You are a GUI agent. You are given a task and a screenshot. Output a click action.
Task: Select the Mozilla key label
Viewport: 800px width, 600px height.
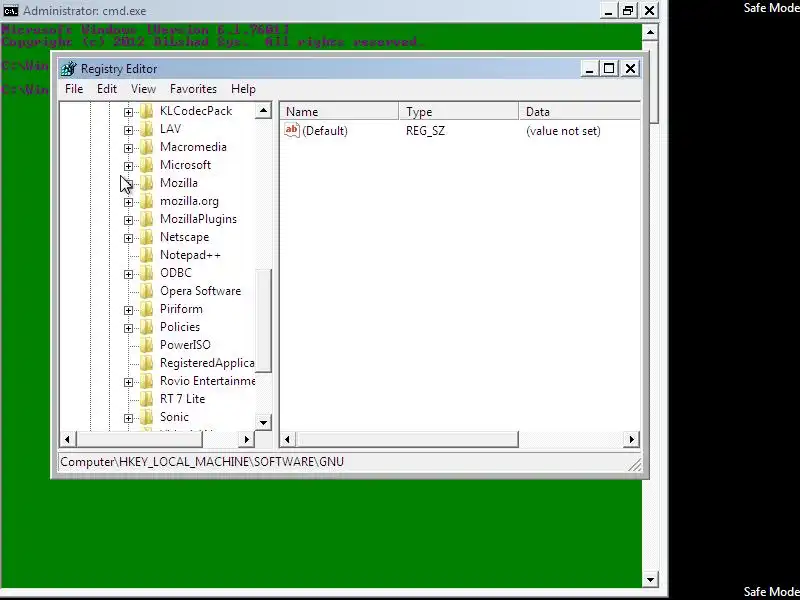[x=179, y=183]
